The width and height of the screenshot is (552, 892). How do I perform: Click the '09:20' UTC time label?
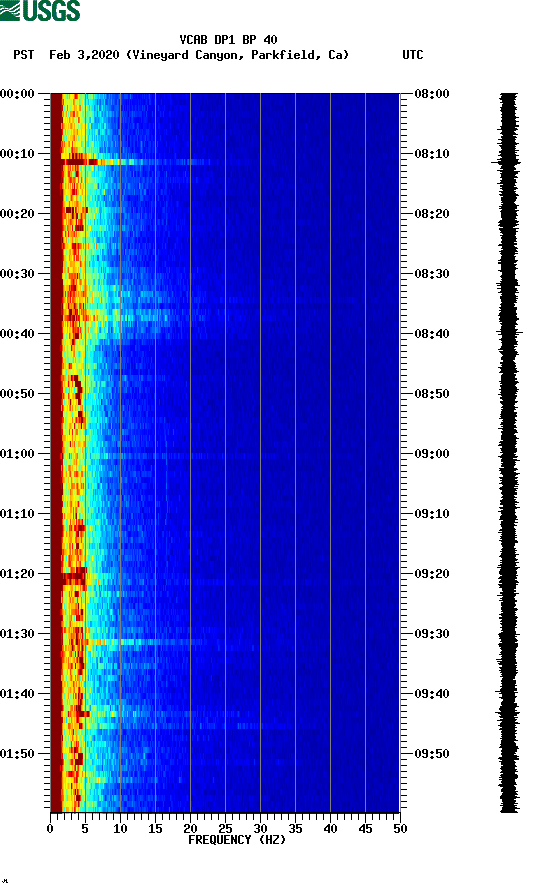(x=432, y=574)
